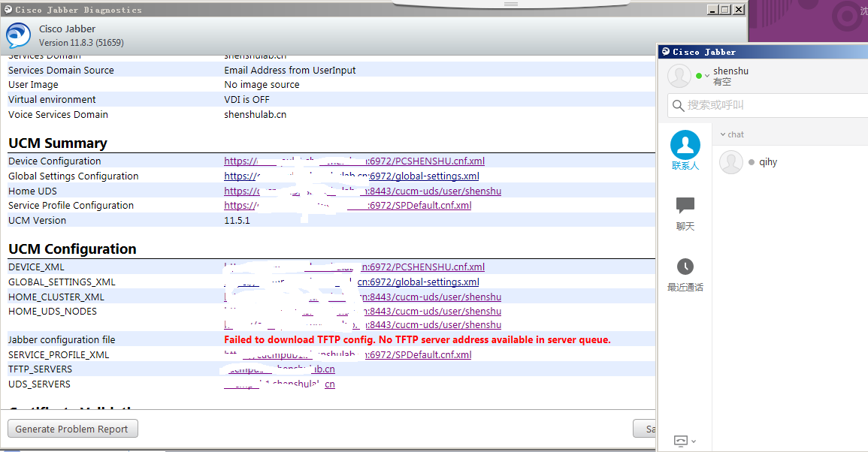Click the partially hidden Save button
The height and width of the screenshot is (452, 868).
[645, 429]
